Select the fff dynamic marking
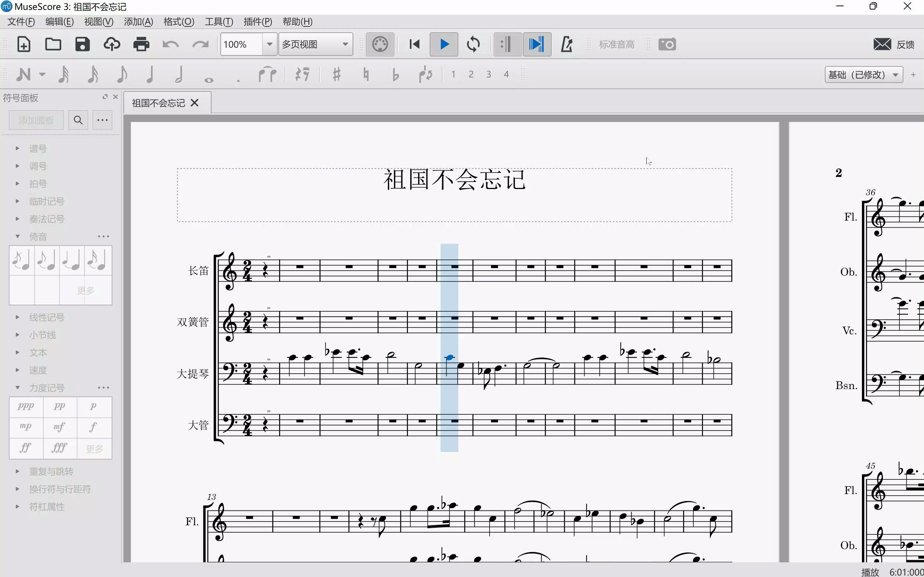924x577 pixels. (60, 448)
